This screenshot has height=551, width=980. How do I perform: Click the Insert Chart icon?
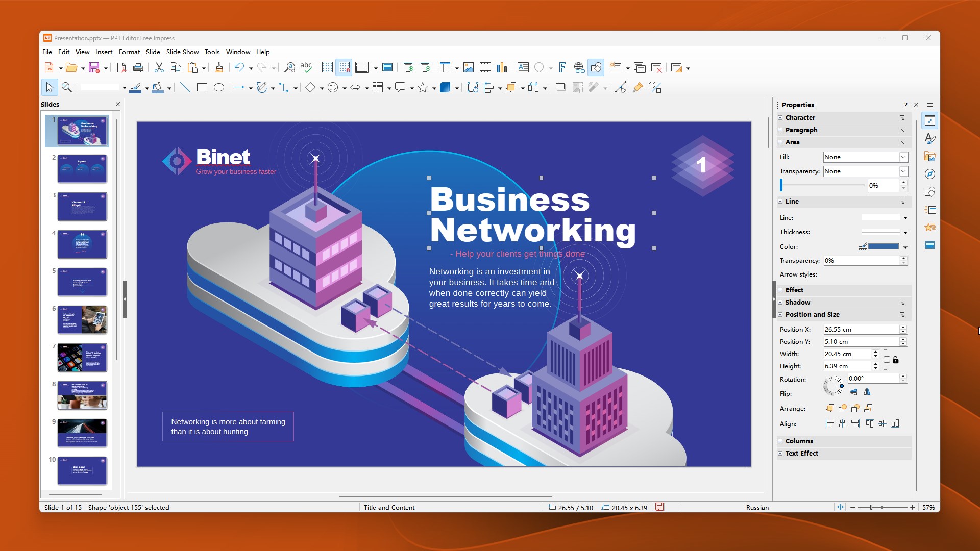[502, 68]
